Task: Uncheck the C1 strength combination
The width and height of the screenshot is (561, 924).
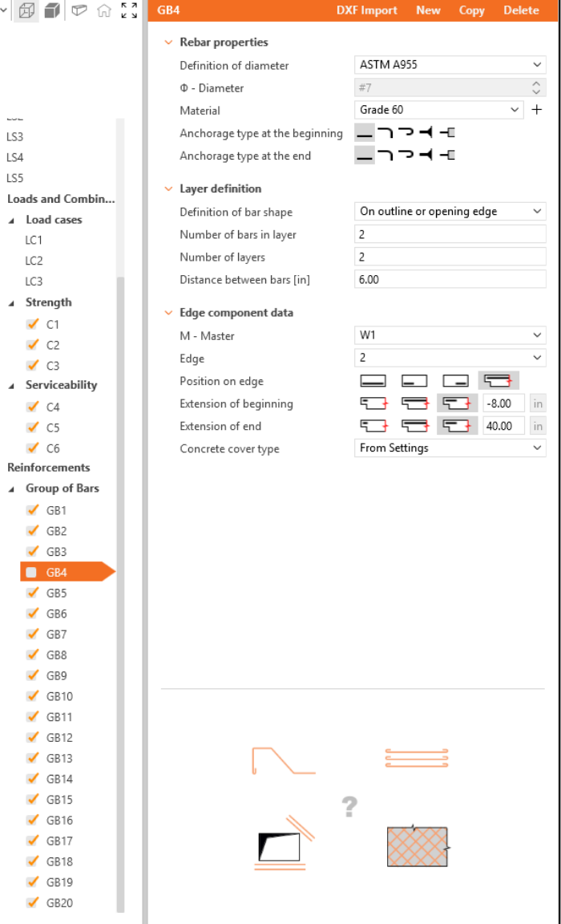Action: pyautogui.click(x=32, y=325)
